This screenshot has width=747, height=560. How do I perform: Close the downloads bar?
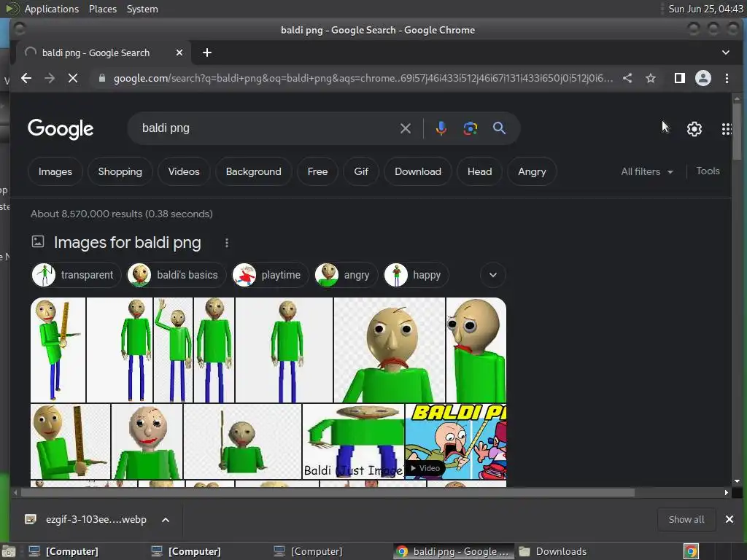[x=729, y=519]
